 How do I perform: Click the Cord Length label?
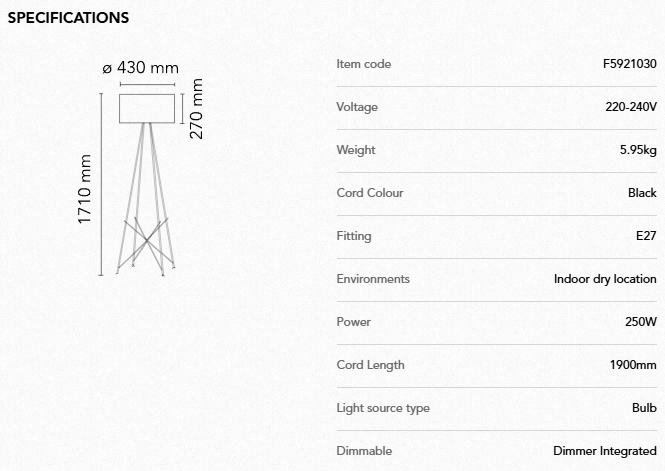click(371, 365)
